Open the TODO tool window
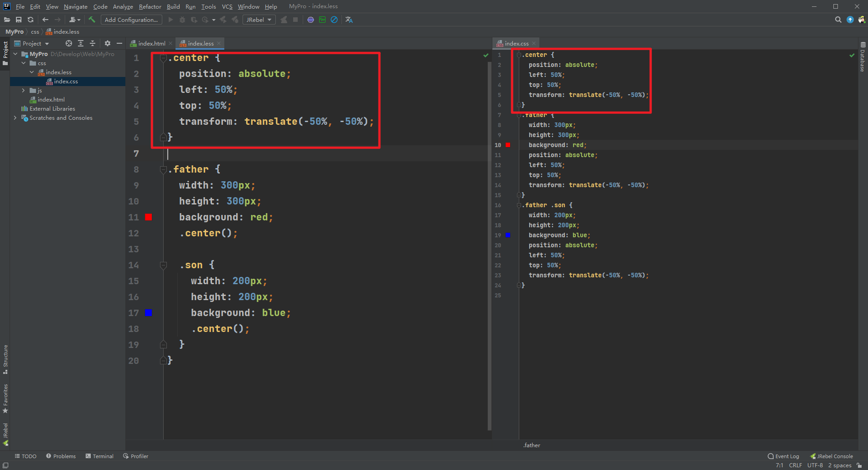Screen dimensions: 868x470 coord(26,456)
